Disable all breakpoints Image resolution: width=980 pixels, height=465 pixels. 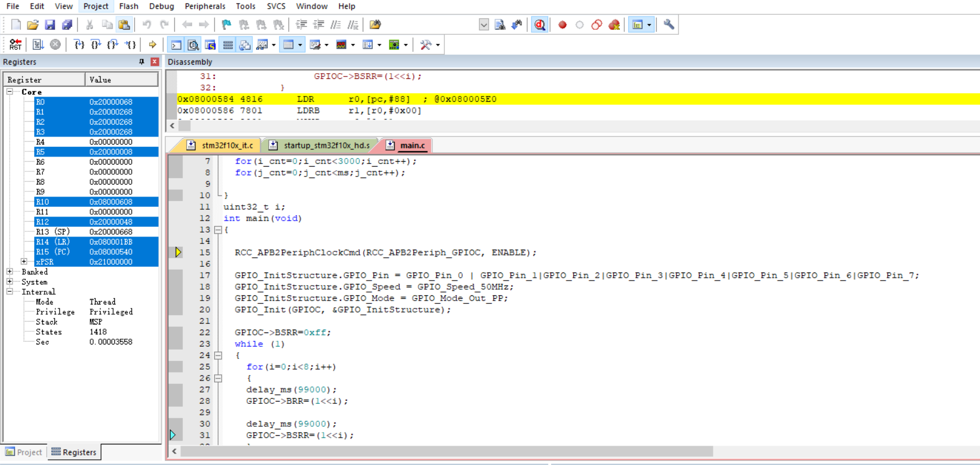point(597,25)
